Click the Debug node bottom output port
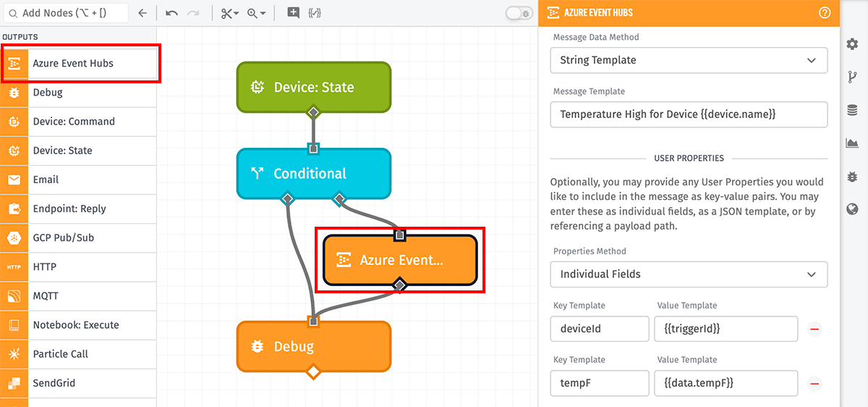This screenshot has height=407, width=868. 313,372
